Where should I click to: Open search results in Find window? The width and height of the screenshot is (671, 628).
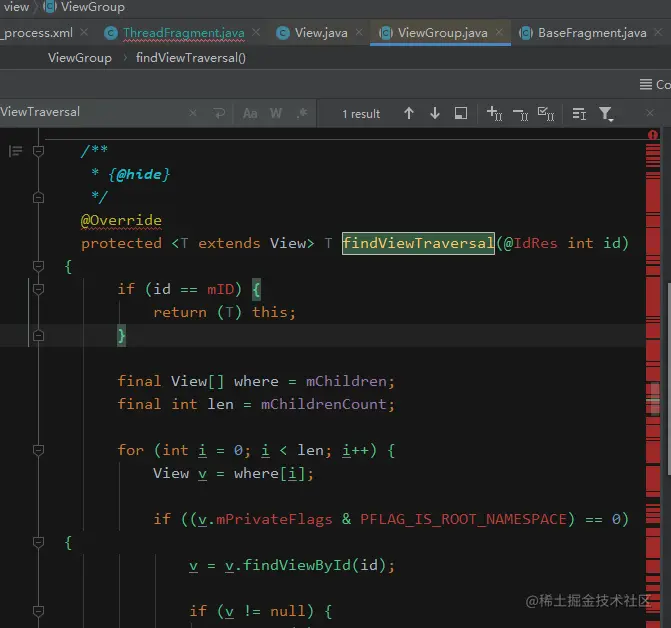coord(461,114)
